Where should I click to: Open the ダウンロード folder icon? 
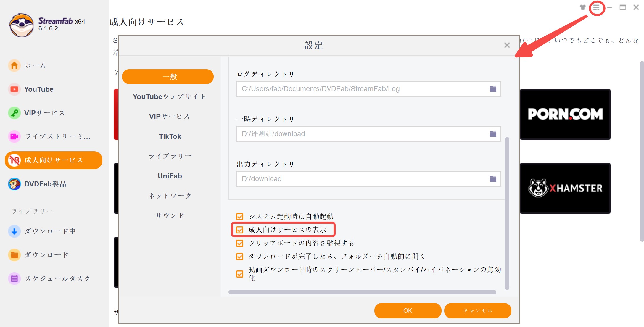(14, 255)
